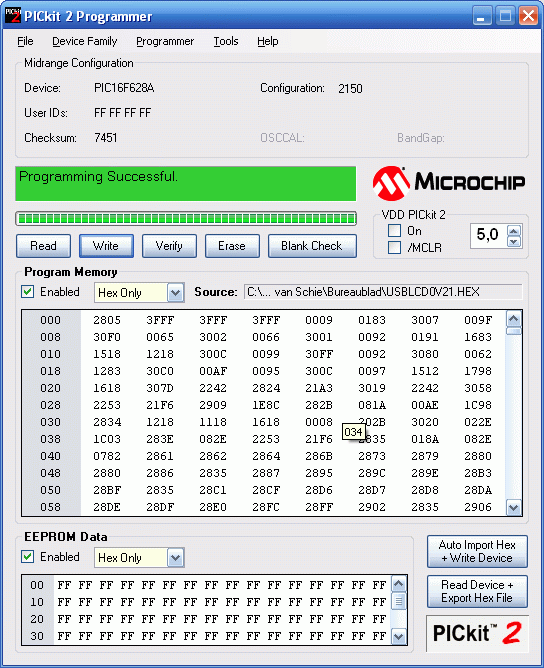Viewport: 544px width, 668px height.
Task: Toggle VDD PICkit 2 On checkbox
Action: 394,230
